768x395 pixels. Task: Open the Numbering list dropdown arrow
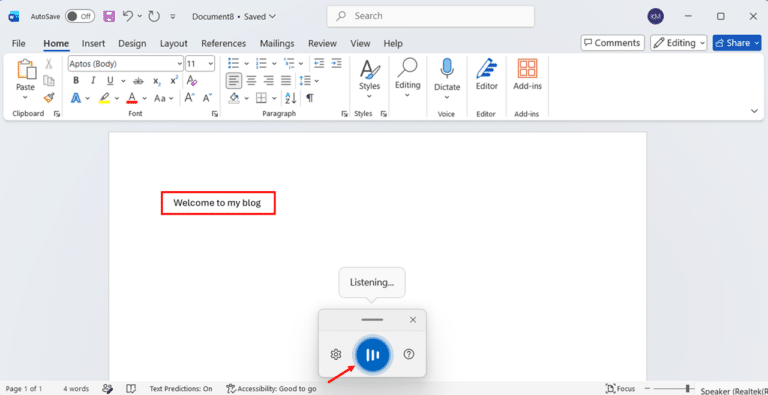coord(274,64)
